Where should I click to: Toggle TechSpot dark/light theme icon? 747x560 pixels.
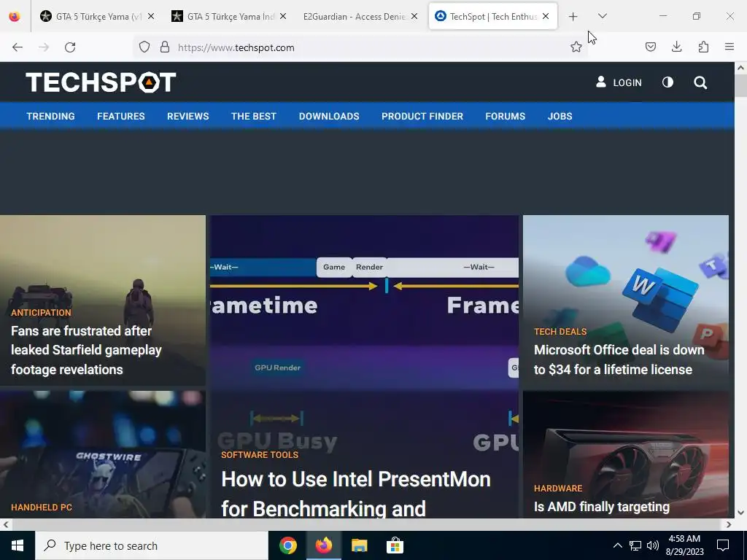click(668, 82)
